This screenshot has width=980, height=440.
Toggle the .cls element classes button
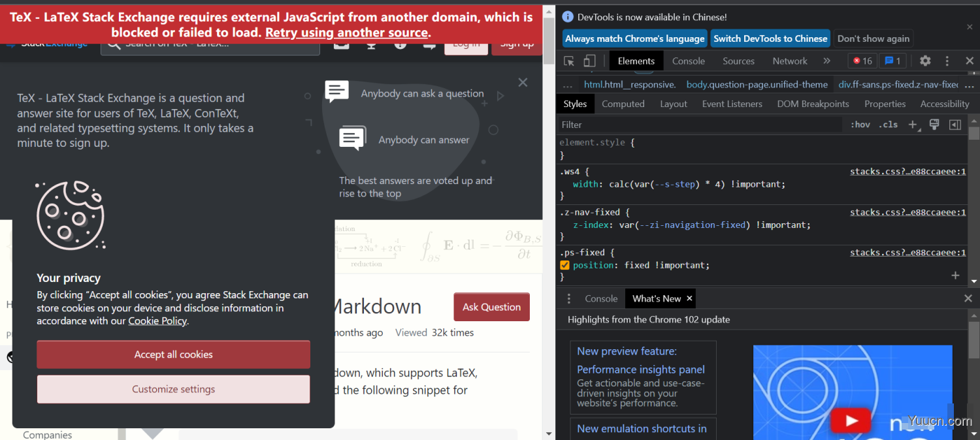[889, 125]
